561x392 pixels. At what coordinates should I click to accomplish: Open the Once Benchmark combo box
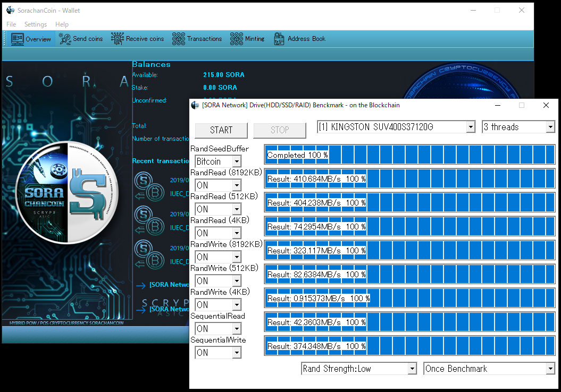click(489, 369)
